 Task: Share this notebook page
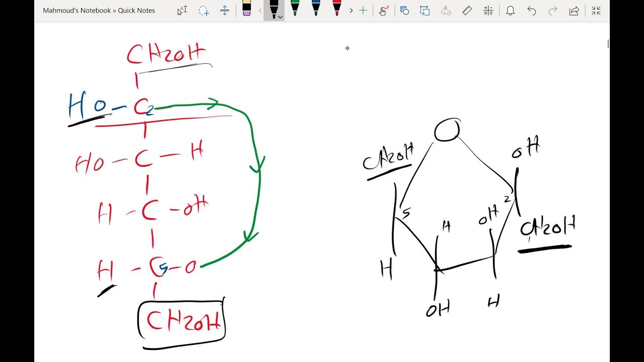(574, 10)
